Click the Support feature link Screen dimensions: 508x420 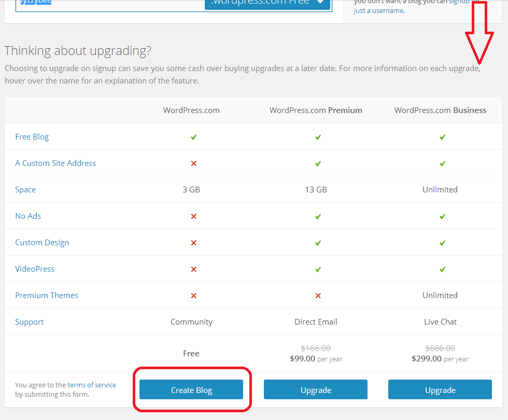[x=30, y=322]
